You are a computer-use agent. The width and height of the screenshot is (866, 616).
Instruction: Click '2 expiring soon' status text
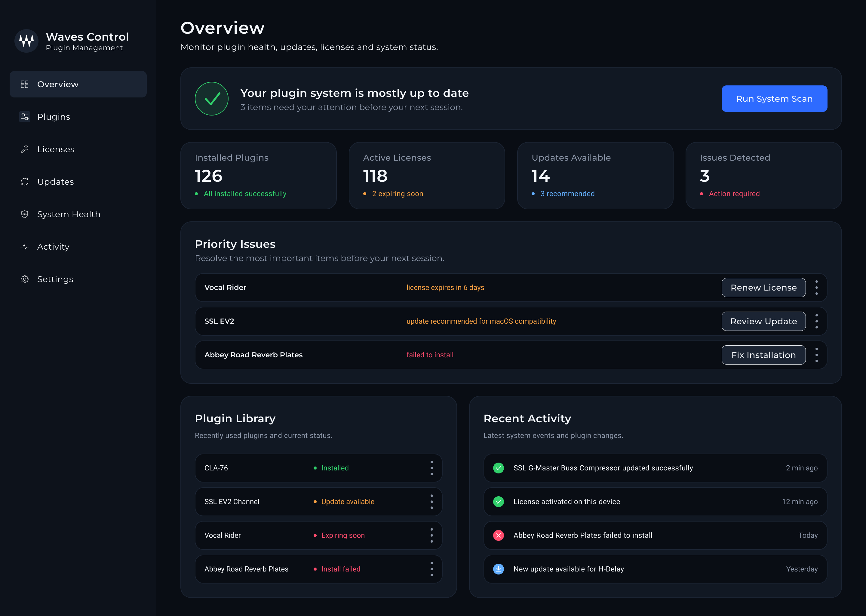point(397,194)
